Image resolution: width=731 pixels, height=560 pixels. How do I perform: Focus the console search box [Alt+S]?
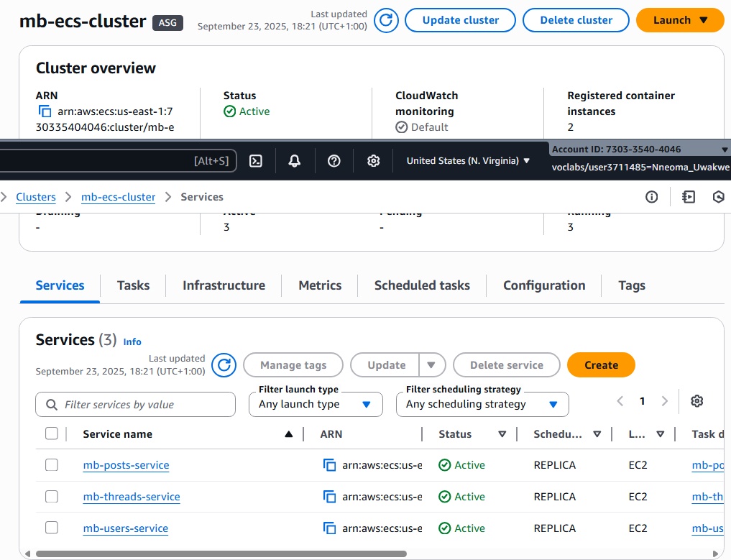tap(117, 161)
